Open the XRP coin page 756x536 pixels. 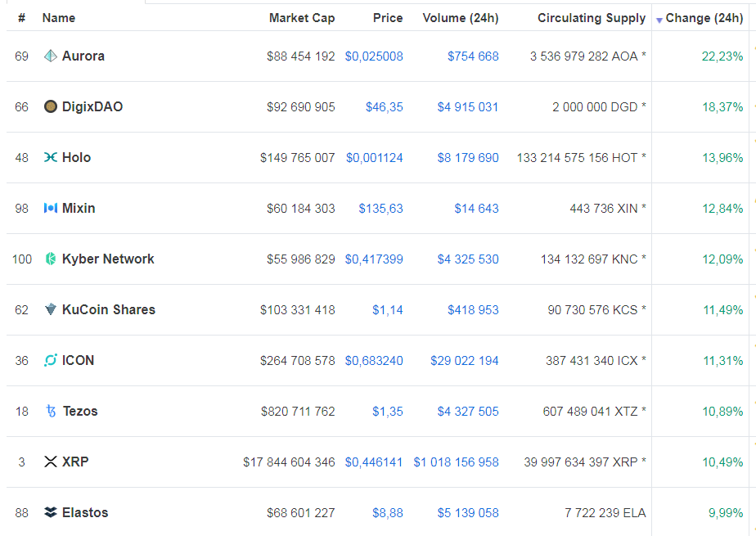[75, 462]
